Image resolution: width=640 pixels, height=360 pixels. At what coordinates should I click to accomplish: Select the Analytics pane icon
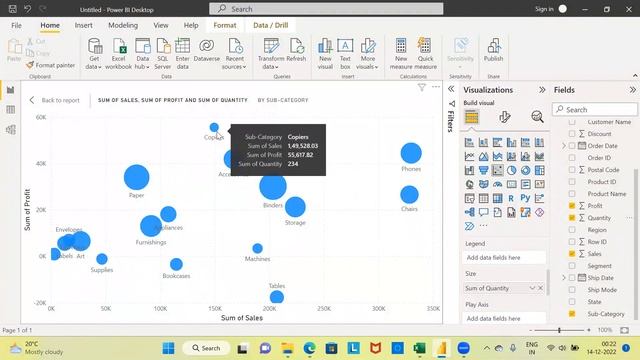pyautogui.click(x=537, y=117)
